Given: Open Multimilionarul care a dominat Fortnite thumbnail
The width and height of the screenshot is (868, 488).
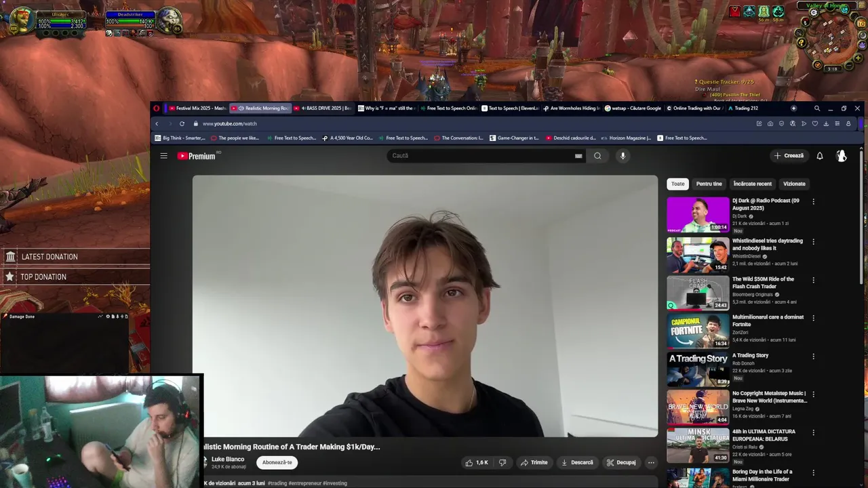Looking at the screenshot, I should 698,331.
